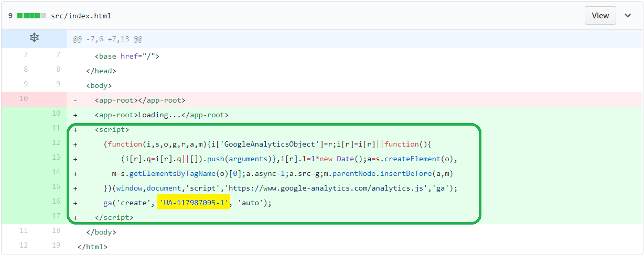Click new-file line number 19
The height and width of the screenshot is (256, 644).
click(x=56, y=245)
